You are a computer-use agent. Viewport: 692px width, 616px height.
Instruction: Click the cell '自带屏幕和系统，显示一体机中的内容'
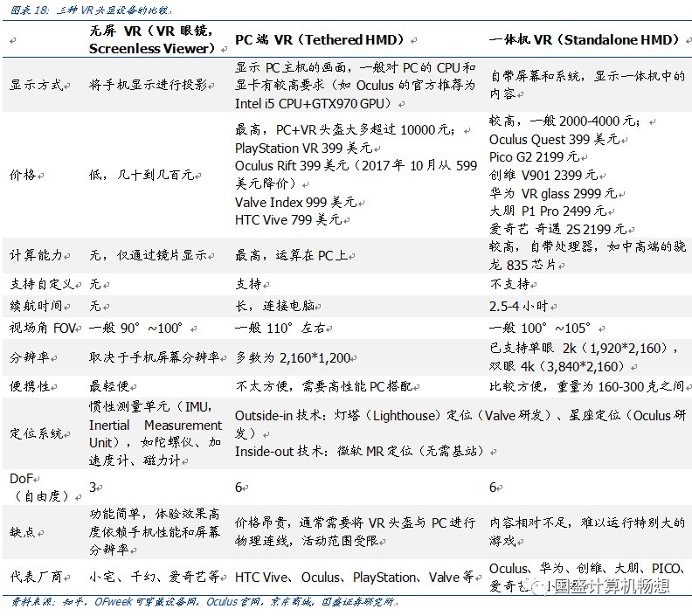pyautogui.click(x=587, y=85)
